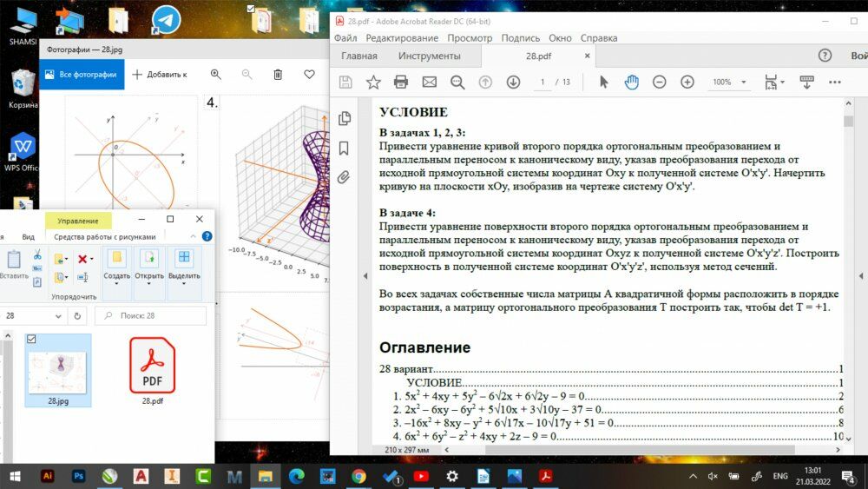The image size is (868, 489).
Task: Open the Редактирование menu
Action: click(x=402, y=38)
